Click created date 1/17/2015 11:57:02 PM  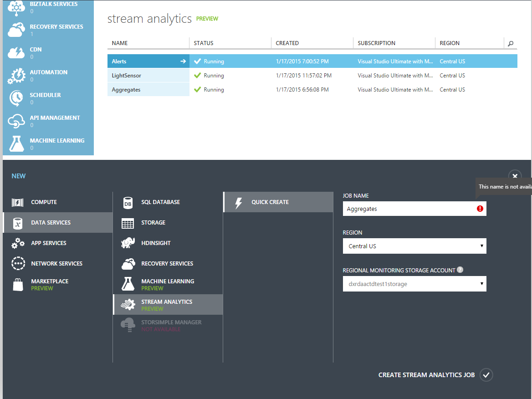coord(304,76)
